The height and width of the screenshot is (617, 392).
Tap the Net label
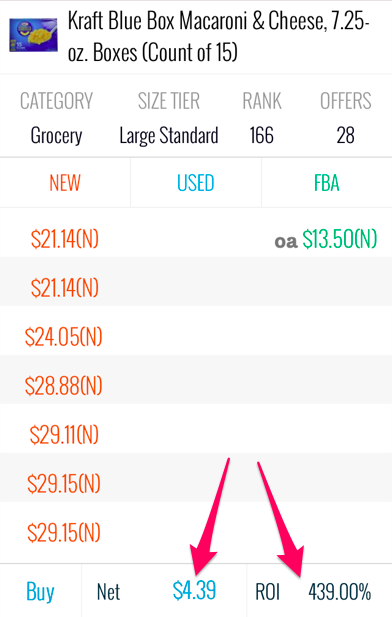109,591
